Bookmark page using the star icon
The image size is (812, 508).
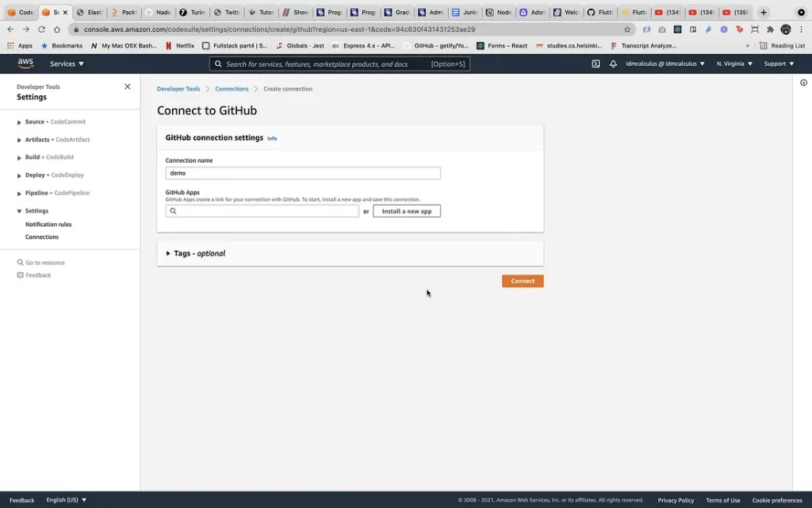coord(627,29)
